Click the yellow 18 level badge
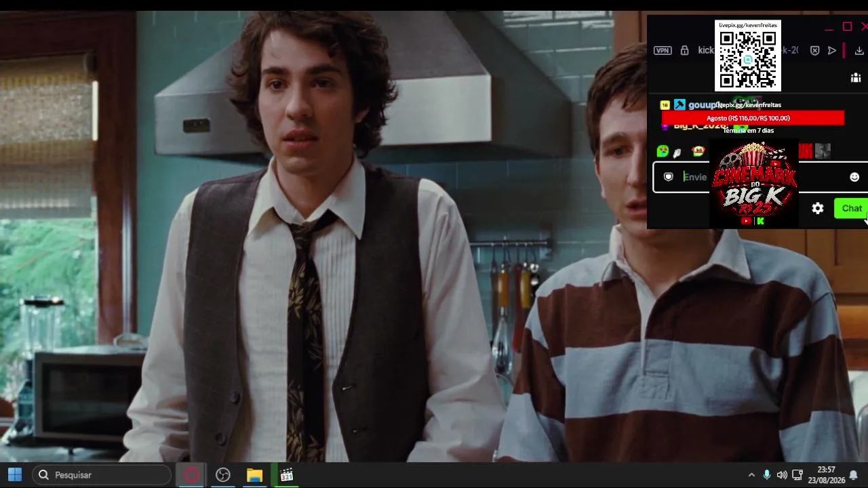 tap(665, 105)
